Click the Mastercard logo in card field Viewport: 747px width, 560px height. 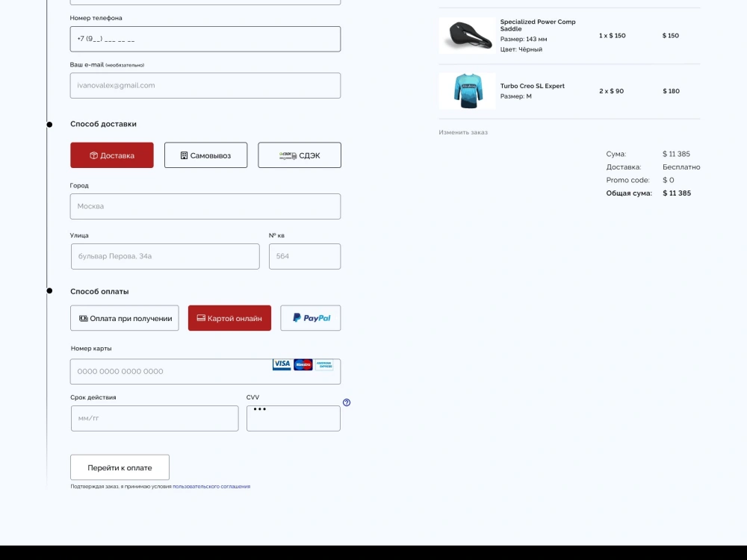click(303, 365)
